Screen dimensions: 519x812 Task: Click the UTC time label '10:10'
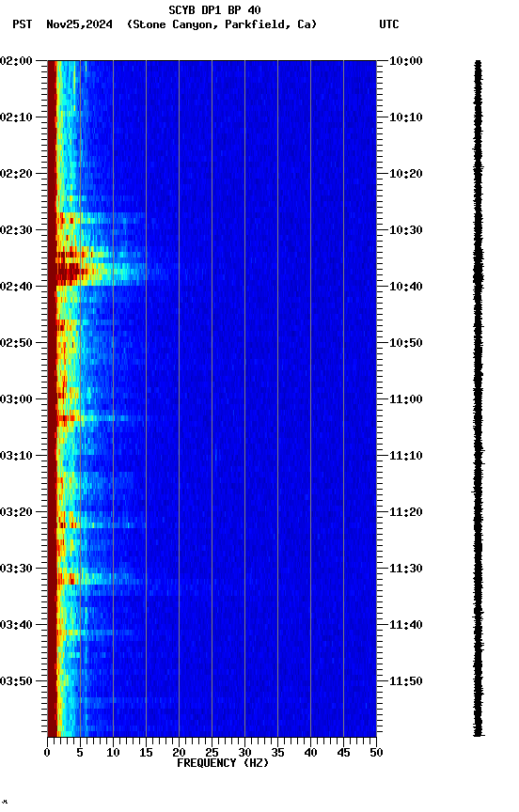405,117
